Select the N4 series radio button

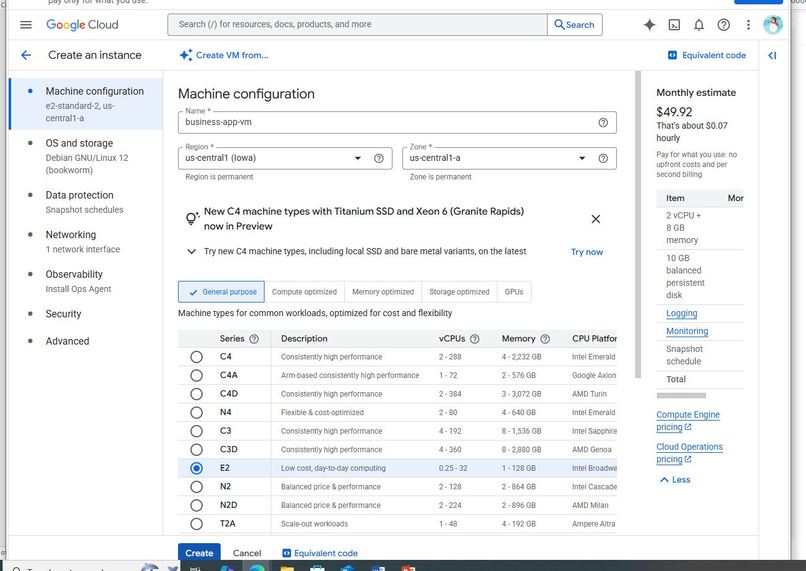point(196,412)
